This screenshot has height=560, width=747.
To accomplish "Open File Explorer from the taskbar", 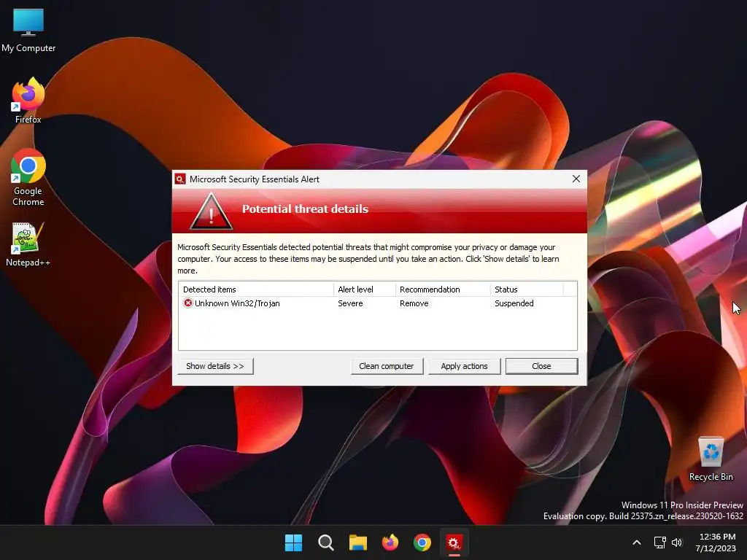I will [357, 542].
